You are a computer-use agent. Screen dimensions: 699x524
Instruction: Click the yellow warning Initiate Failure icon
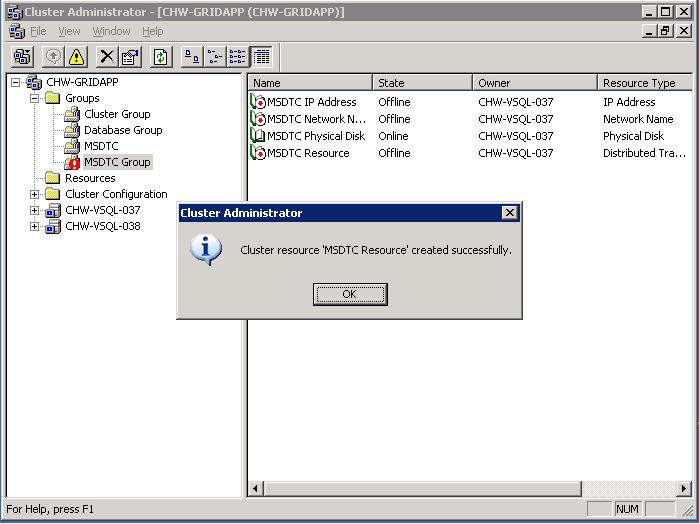[x=76, y=57]
